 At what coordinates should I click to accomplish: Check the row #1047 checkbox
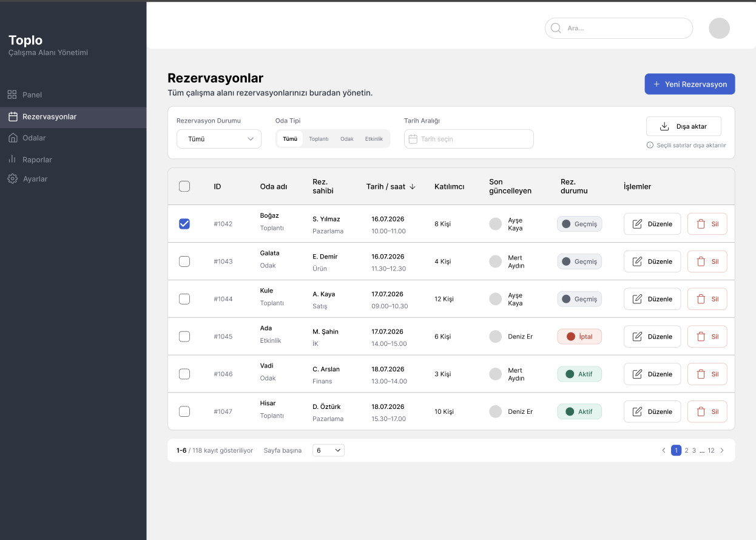click(x=184, y=411)
